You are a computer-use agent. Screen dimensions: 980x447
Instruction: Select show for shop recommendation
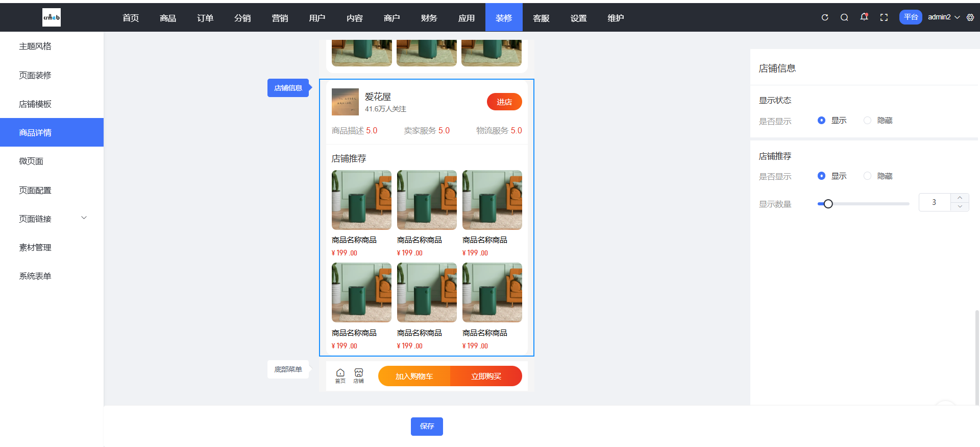pyautogui.click(x=821, y=176)
